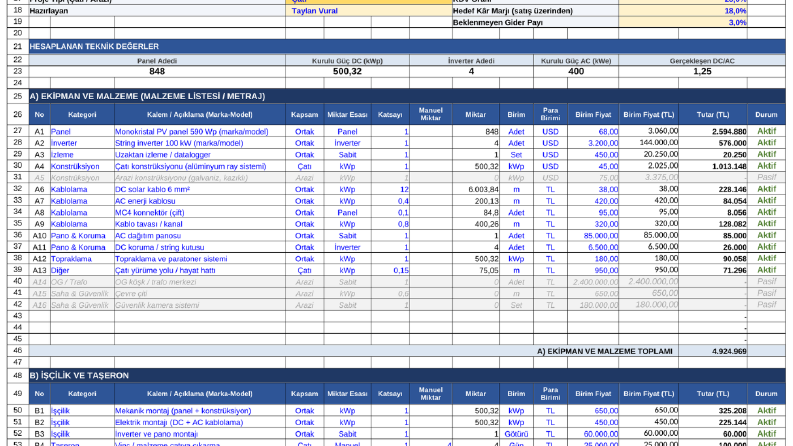793x446 pixels.
Task: Select 'USD' currency cell in row A3
Action: [550, 155]
